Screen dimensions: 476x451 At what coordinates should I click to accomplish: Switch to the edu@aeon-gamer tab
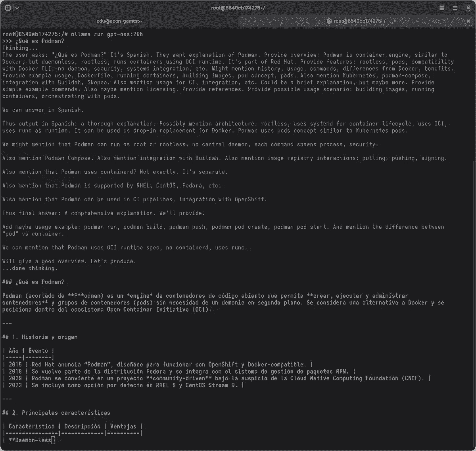(119, 21)
